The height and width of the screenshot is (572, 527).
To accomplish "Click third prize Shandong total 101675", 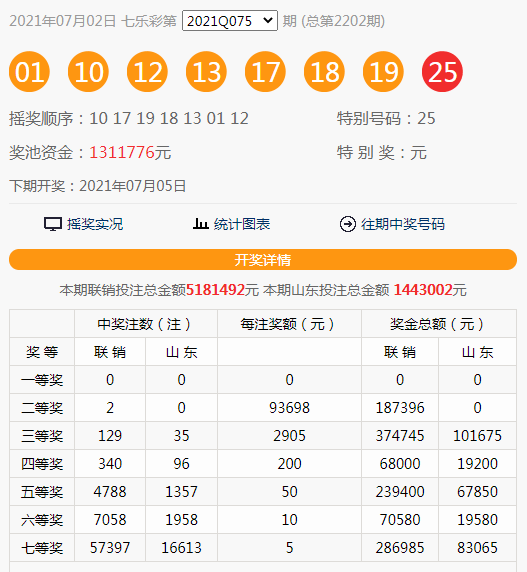I will [477, 436].
